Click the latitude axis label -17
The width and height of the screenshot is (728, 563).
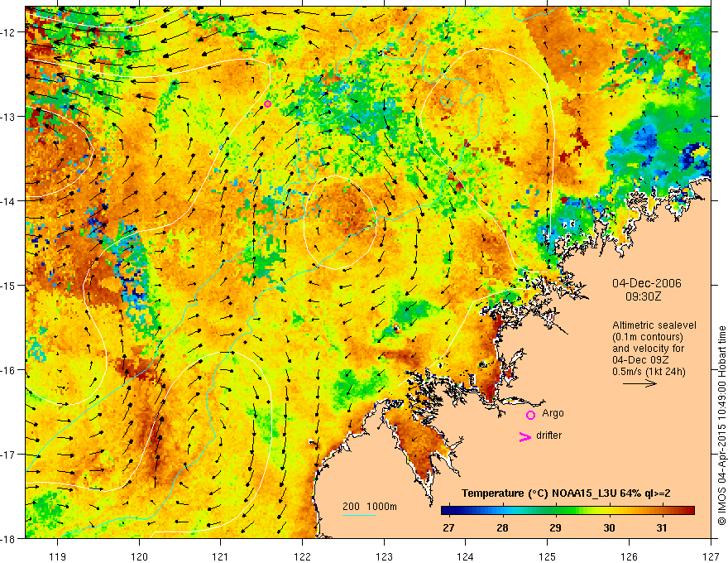pyautogui.click(x=9, y=455)
